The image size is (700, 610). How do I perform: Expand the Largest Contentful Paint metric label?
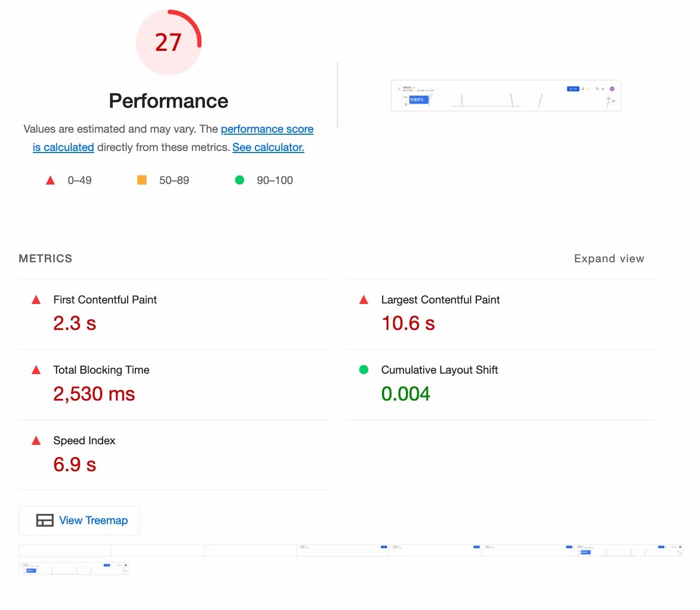440,300
